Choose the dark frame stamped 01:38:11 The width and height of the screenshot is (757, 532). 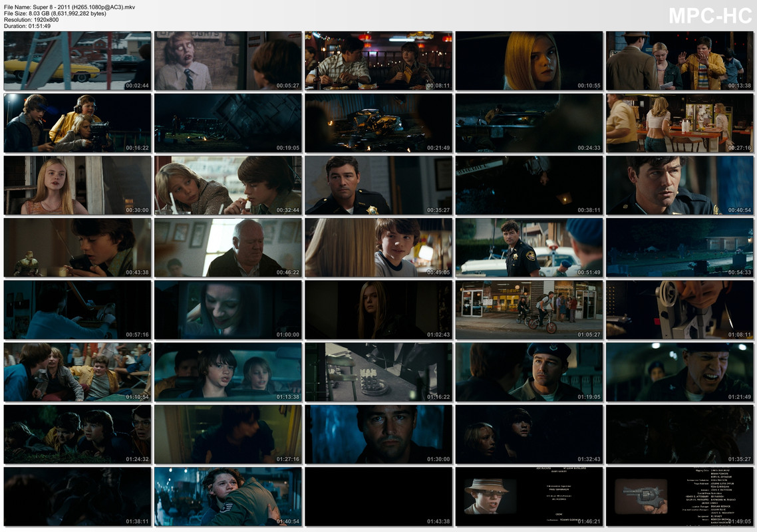coord(77,497)
